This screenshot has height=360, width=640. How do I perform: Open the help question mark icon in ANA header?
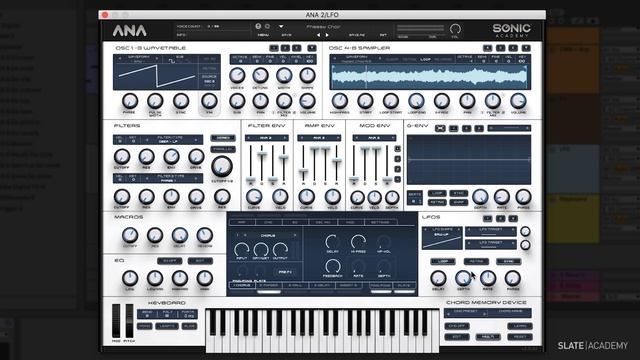[258, 26]
